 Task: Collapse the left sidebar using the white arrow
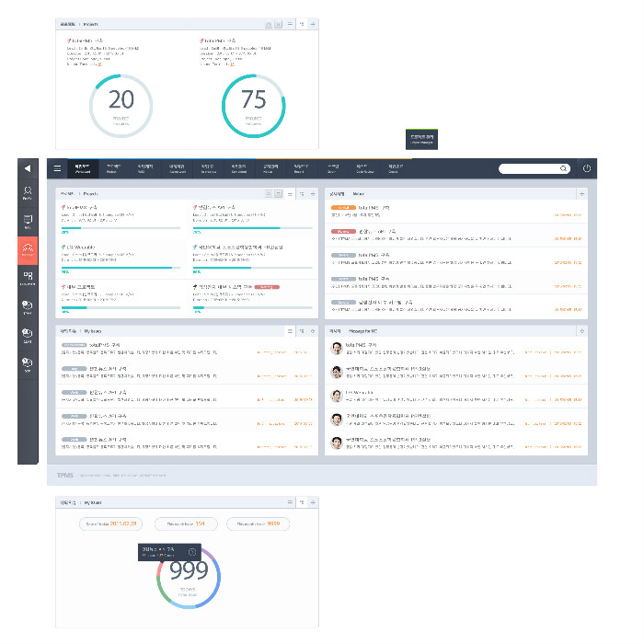tap(28, 168)
